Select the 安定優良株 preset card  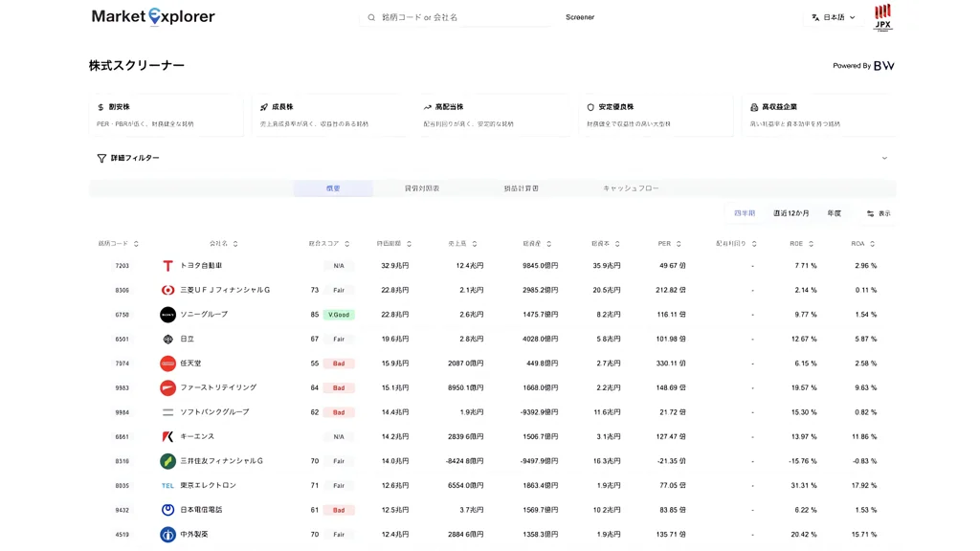657,115
